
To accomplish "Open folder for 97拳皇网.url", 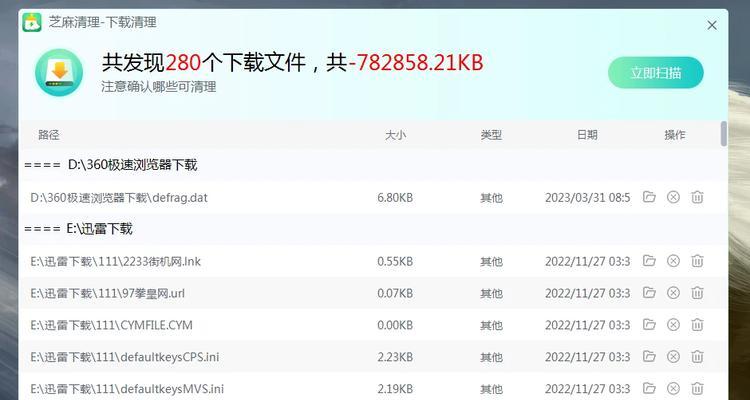I will [x=649, y=292].
